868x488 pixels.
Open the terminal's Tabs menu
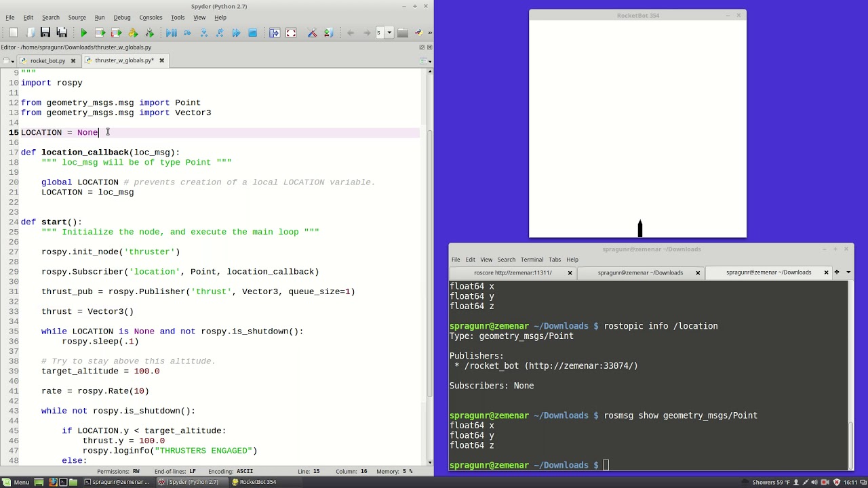(555, 260)
